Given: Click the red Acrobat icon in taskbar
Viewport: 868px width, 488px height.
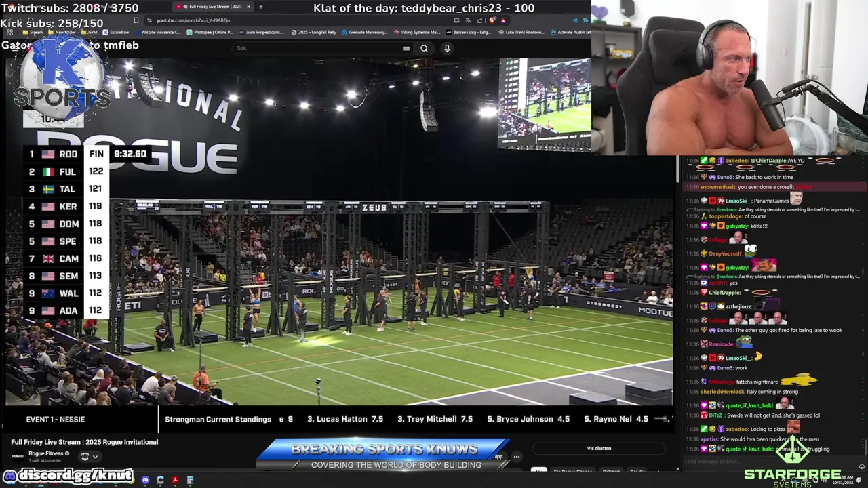Looking at the screenshot, I should pos(175,480).
